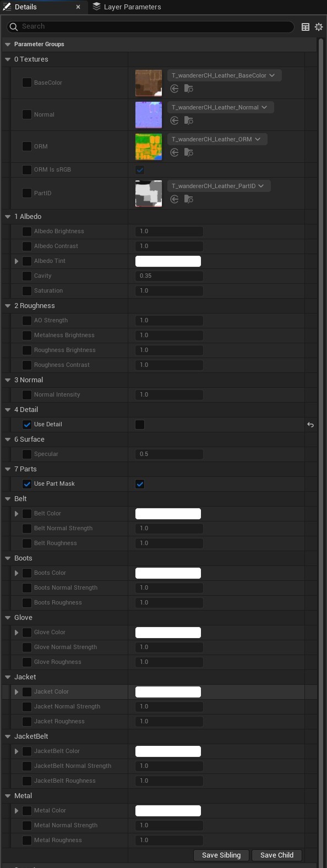The width and height of the screenshot is (327, 868).
Task: Use selected asset for ORM texture
Action: [175, 152]
